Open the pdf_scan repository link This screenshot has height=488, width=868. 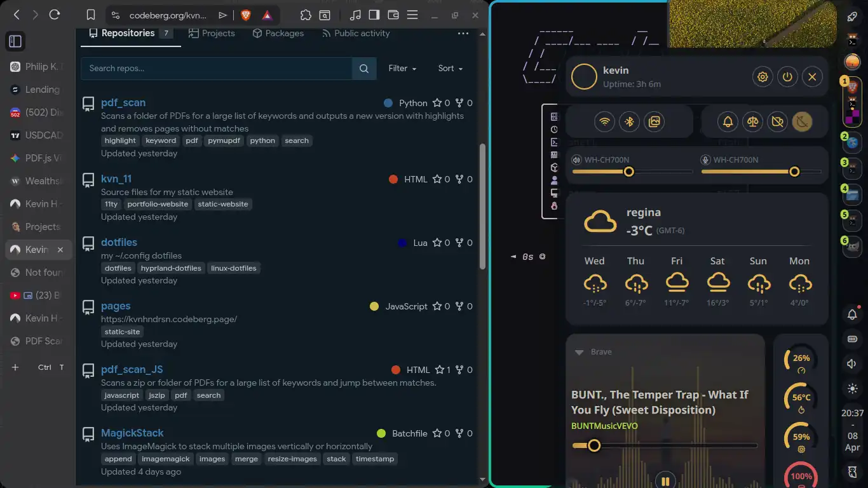123,102
